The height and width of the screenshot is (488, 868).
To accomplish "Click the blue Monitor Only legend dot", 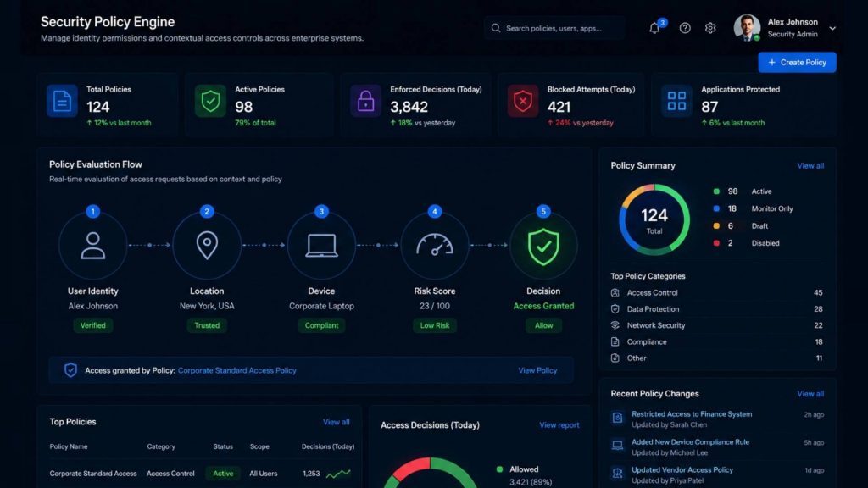I will tap(716, 208).
